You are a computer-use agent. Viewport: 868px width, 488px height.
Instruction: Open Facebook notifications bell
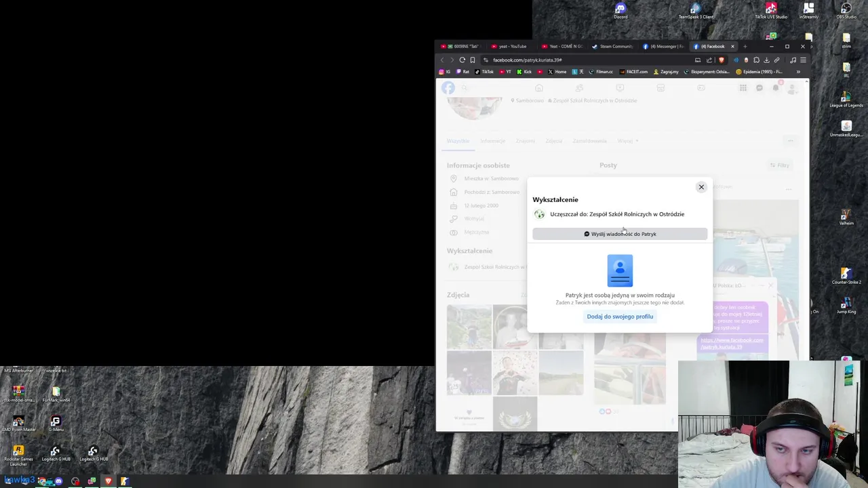pyautogui.click(x=776, y=88)
